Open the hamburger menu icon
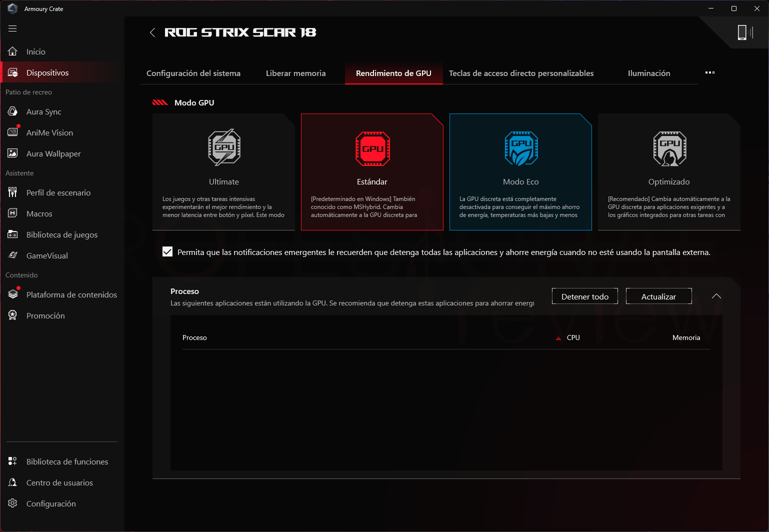 pos(12,28)
